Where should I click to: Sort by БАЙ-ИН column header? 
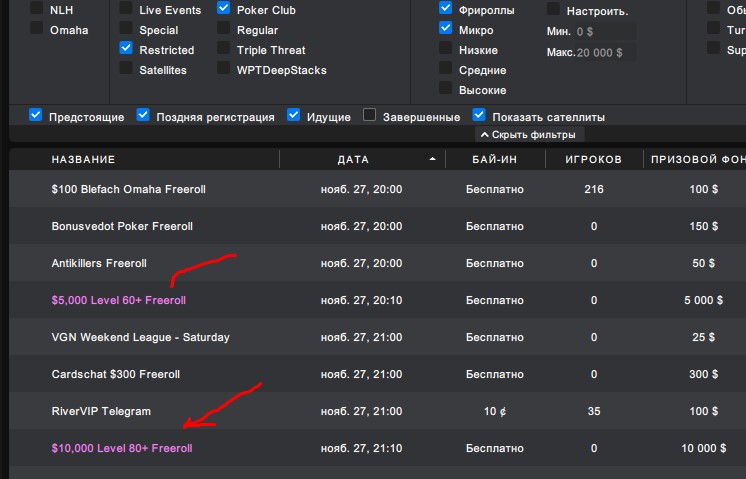(494, 159)
